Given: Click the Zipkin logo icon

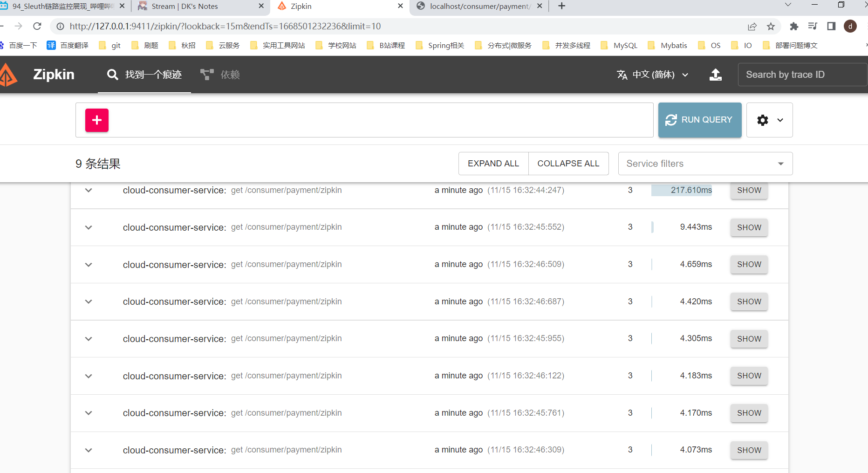Looking at the screenshot, I should [x=8, y=75].
